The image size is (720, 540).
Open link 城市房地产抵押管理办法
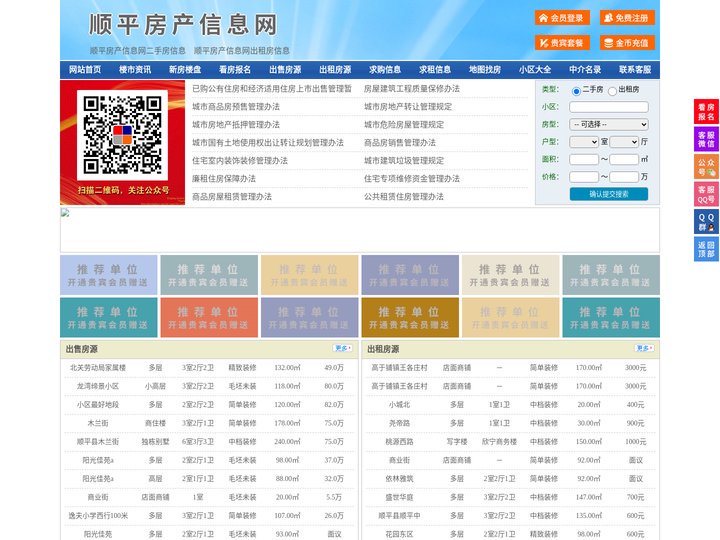pyautogui.click(x=236, y=124)
